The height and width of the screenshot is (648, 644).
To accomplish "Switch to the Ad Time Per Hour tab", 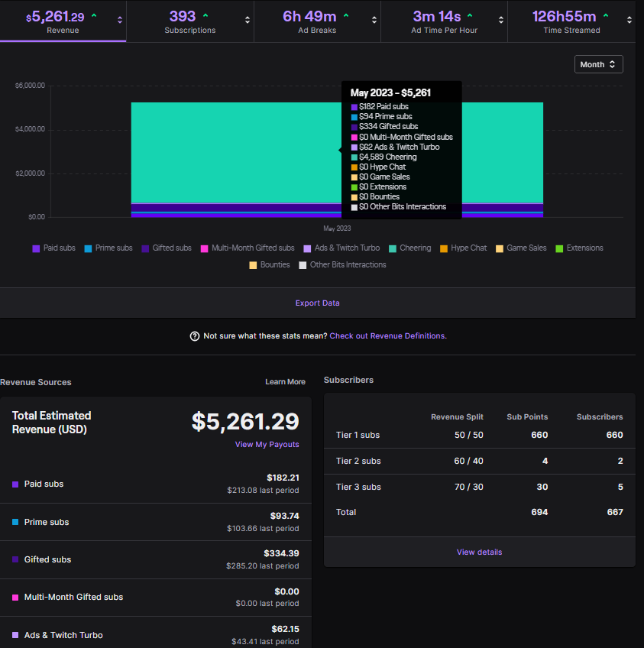I will pos(443,21).
